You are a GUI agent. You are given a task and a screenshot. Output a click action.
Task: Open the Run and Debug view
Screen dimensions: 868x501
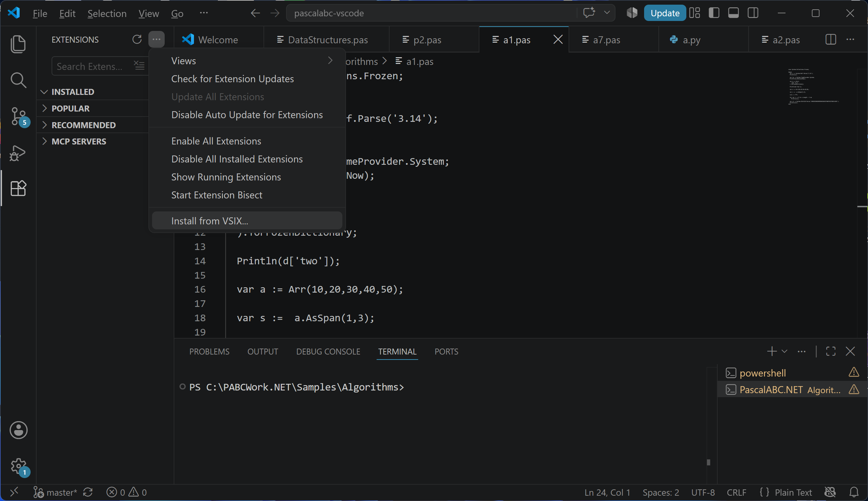[18, 153]
